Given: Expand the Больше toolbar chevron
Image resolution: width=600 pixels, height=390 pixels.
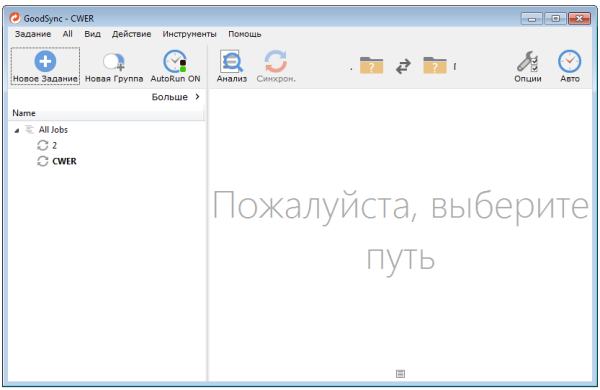Looking at the screenshot, I should coord(197,96).
